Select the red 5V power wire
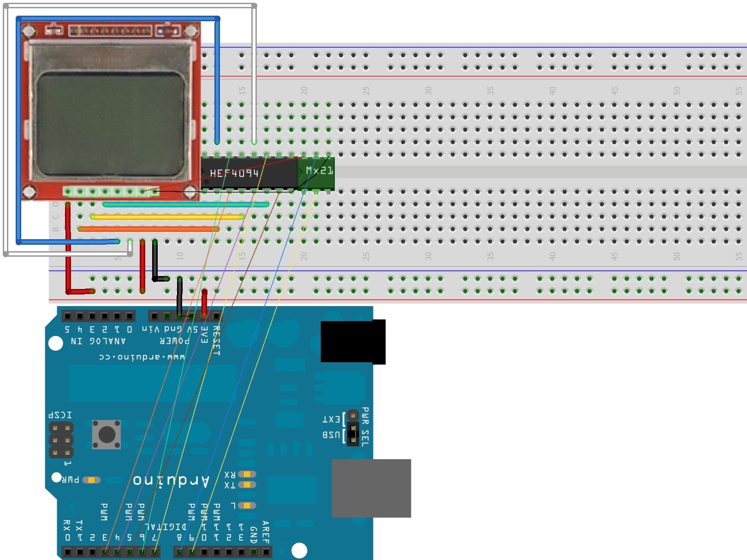The image size is (747, 560). coord(204,304)
